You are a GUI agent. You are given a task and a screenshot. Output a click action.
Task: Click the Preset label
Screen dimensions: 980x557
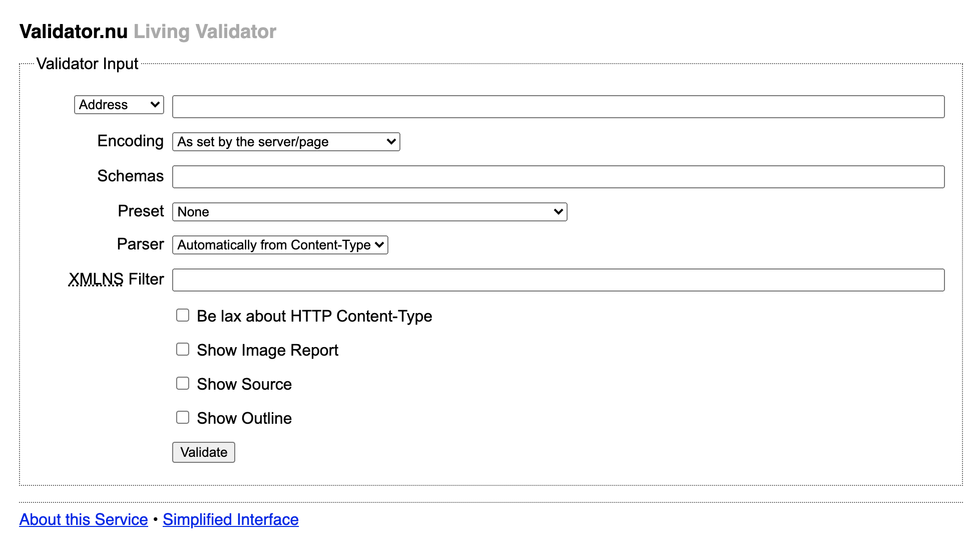click(x=141, y=211)
